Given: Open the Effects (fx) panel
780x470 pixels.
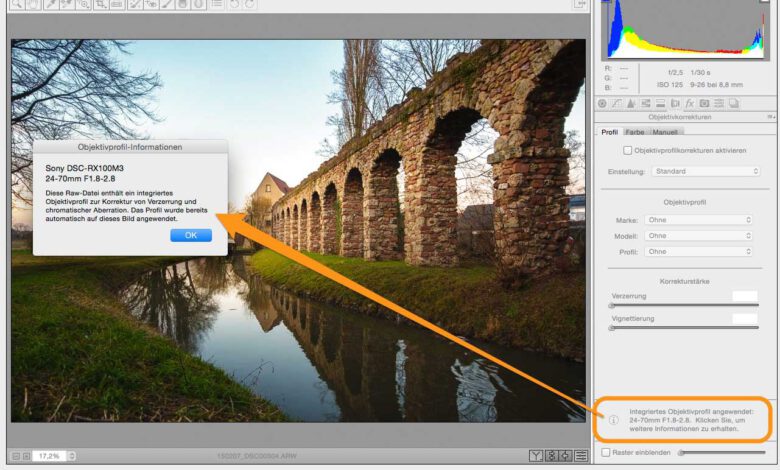Looking at the screenshot, I should [x=690, y=103].
